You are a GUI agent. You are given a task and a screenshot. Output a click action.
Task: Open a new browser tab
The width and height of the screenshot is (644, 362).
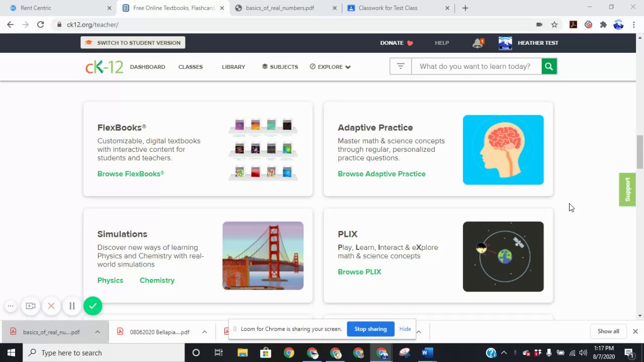tap(465, 8)
